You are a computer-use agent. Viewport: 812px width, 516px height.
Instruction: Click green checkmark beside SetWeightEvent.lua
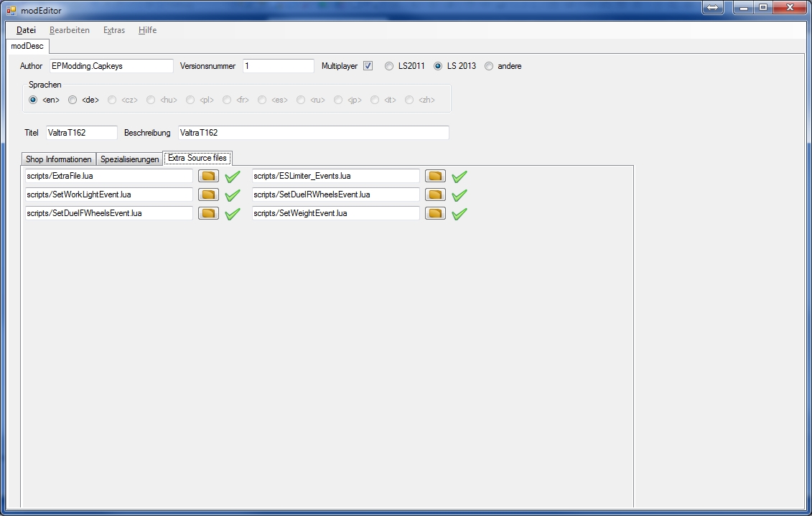pos(459,214)
